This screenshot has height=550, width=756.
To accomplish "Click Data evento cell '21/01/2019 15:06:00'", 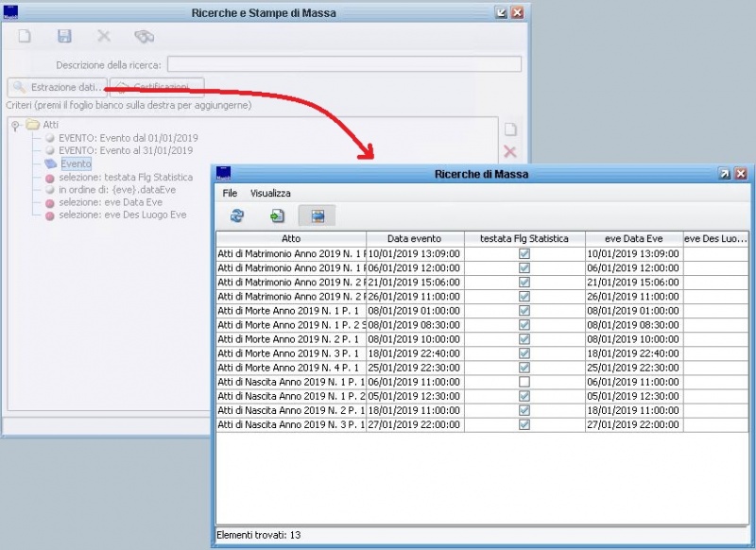I will tap(415, 282).
